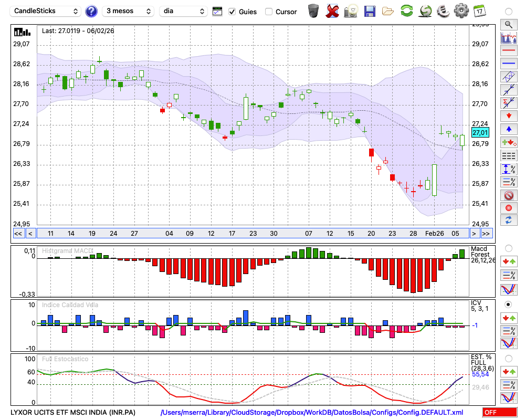Open the 3 mesos period dropdown
The height and width of the screenshot is (420, 525).
128,11
